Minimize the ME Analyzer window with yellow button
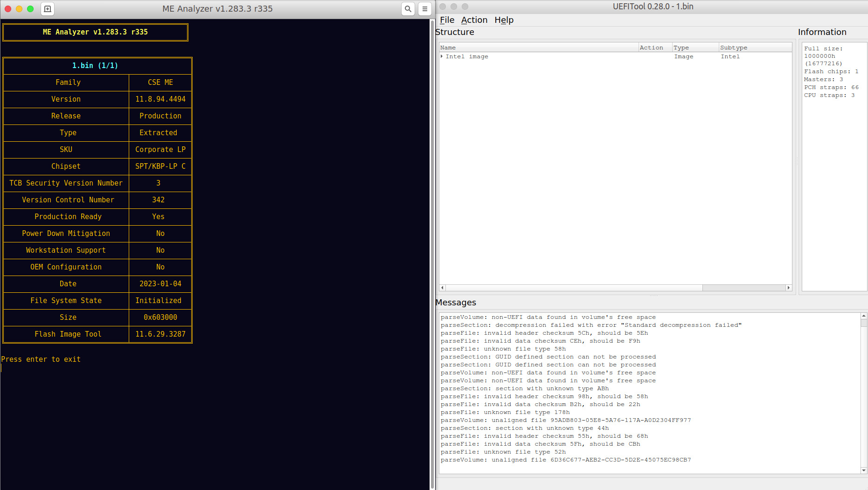This screenshot has height=490, width=868. click(x=19, y=9)
